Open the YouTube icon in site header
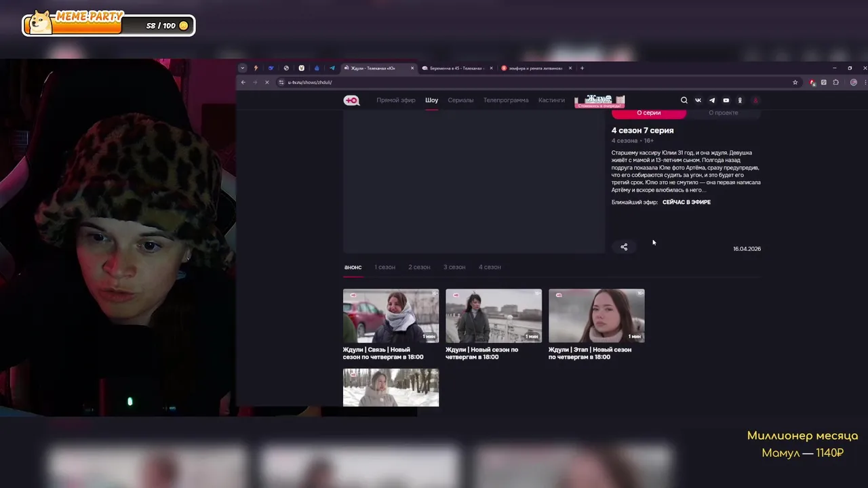Viewport: 868px width, 488px height. (x=726, y=100)
